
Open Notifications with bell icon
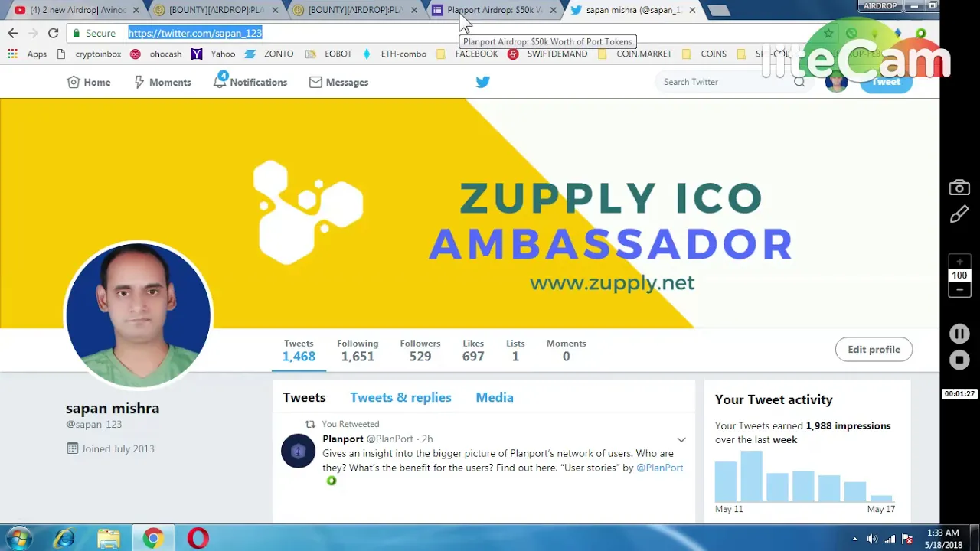point(250,82)
